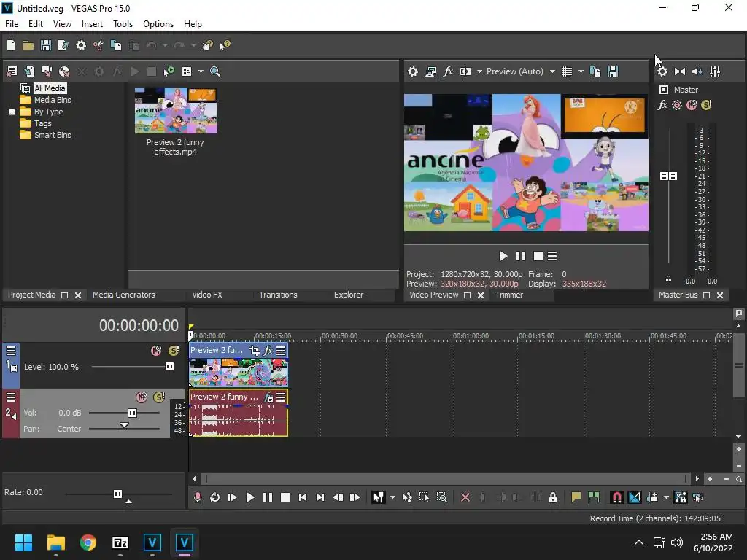Screen dimensions: 747x560
Task: Select the Preview 2 funny effects.mp4 thumbnail
Action: point(175,111)
